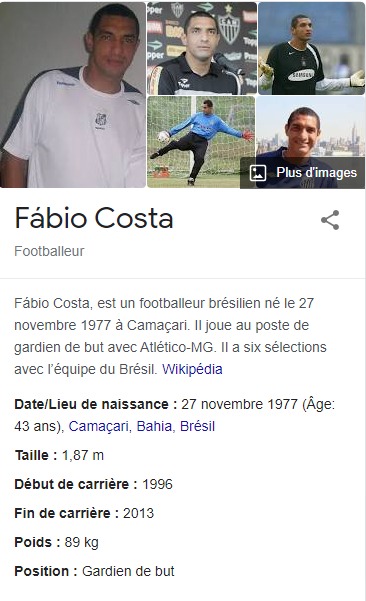
Task: Open the Plus d'images button
Action: tap(303, 173)
